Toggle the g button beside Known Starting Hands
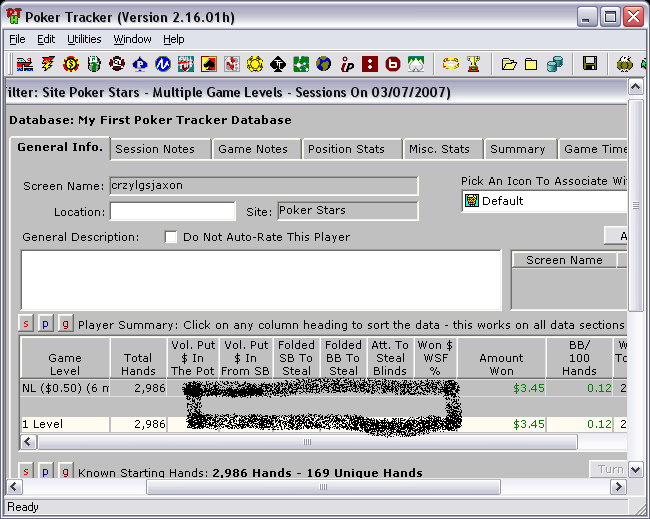The height and width of the screenshot is (519, 650). pyautogui.click(x=65, y=470)
